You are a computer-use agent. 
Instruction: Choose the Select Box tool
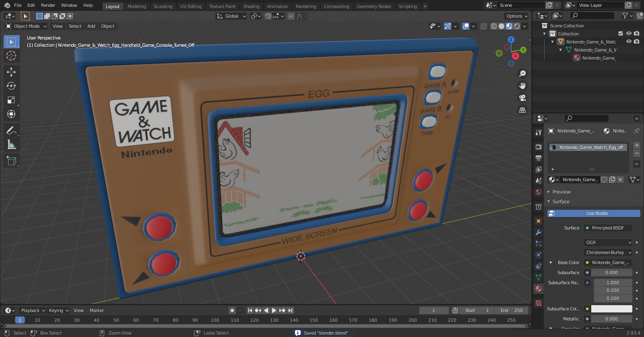[x=11, y=42]
